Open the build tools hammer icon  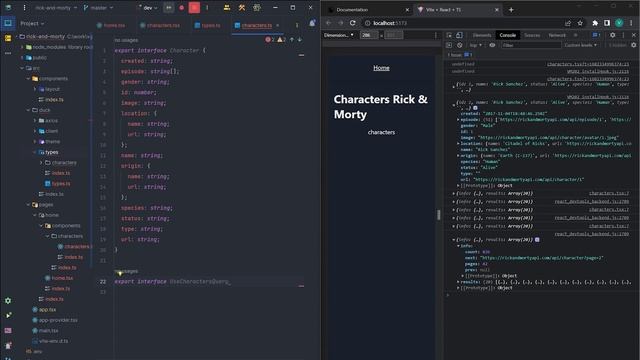point(242,7)
